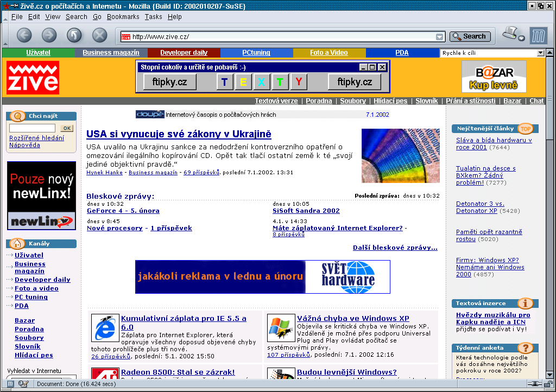
Task: Click the security lock icon in status bar
Action: coord(549,384)
